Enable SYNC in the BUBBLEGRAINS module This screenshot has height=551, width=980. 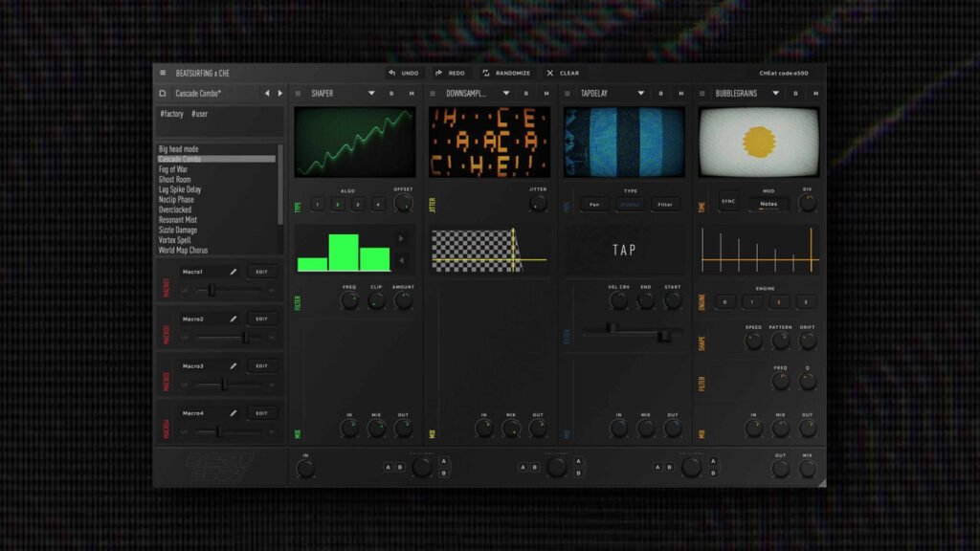(x=728, y=201)
